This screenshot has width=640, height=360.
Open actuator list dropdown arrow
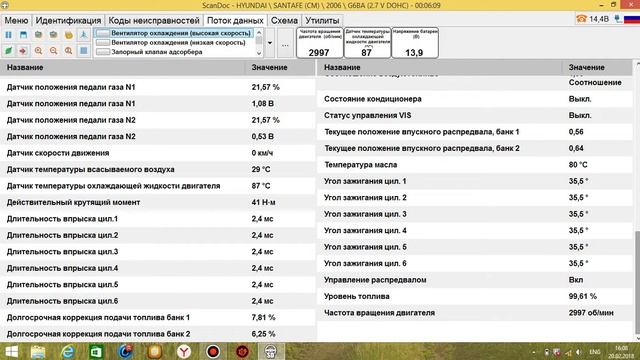pos(270,43)
